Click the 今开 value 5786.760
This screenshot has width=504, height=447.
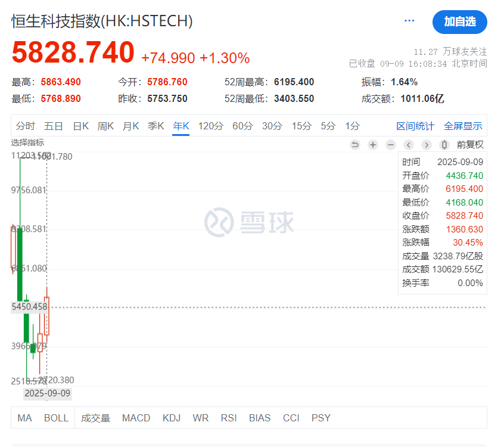[x=167, y=82]
